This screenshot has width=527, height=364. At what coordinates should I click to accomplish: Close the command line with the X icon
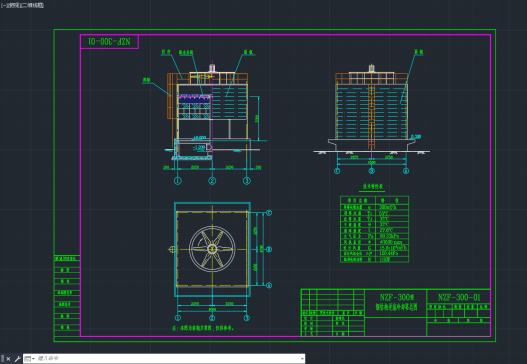coord(8,359)
